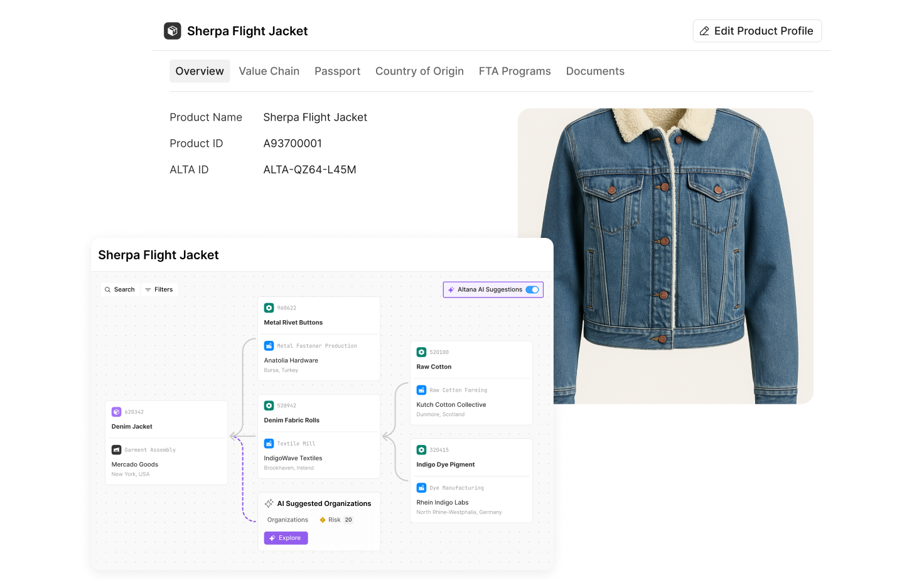Select the Documents tab
Image resolution: width=924 pixels, height=580 pixels.
click(x=595, y=71)
